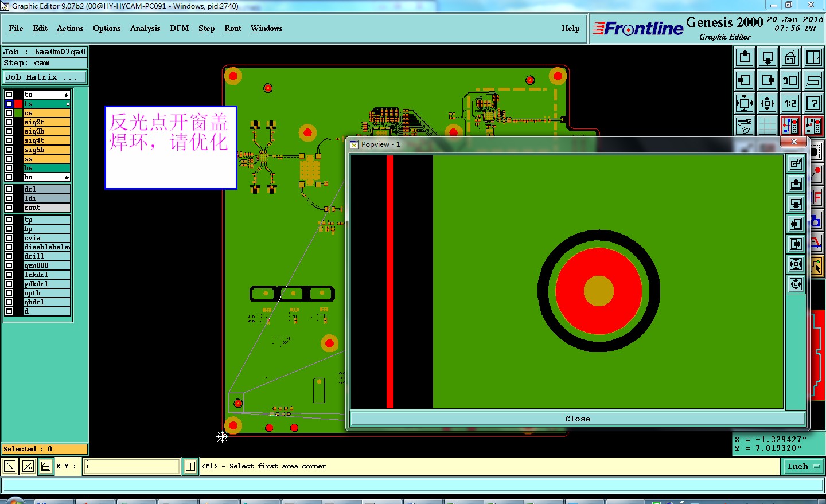Open the Actions menu
Screen dimensions: 826x504
pyautogui.click(x=70, y=28)
